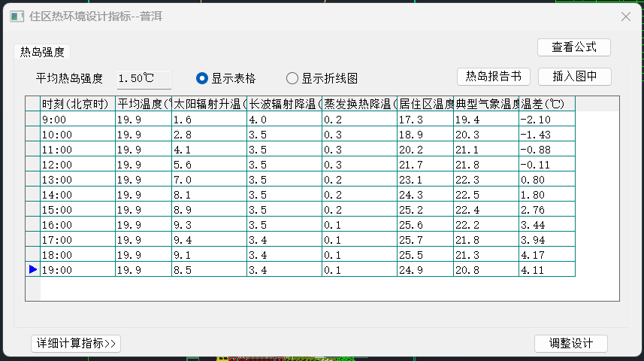
Task: Click the 查看公式 button
Action: click(x=573, y=47)
